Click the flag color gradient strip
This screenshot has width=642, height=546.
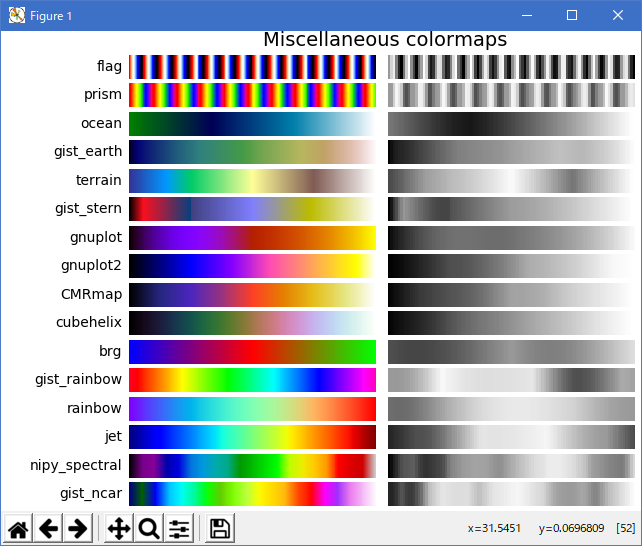click(253, 67)
